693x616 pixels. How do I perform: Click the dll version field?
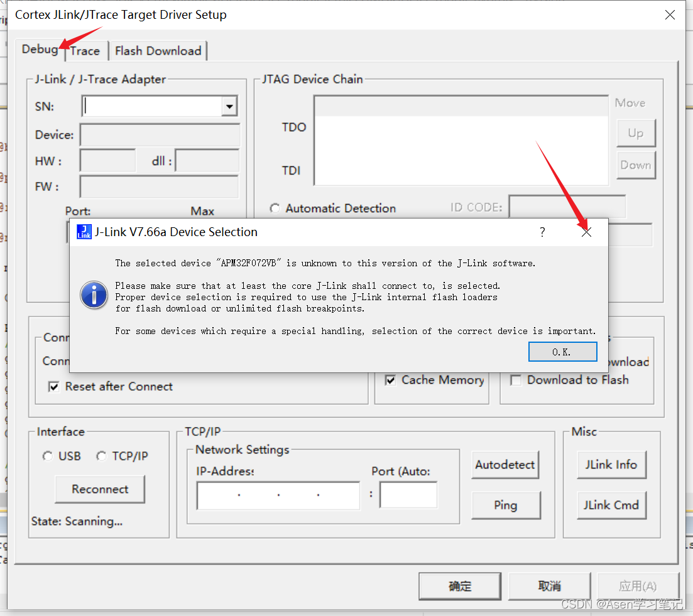[x=207, y=161]
